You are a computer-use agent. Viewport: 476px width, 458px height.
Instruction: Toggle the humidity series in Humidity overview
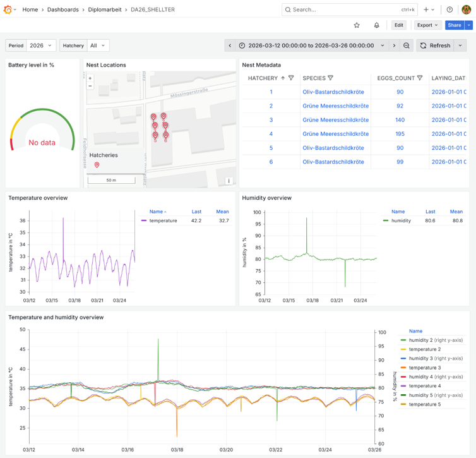401,220
